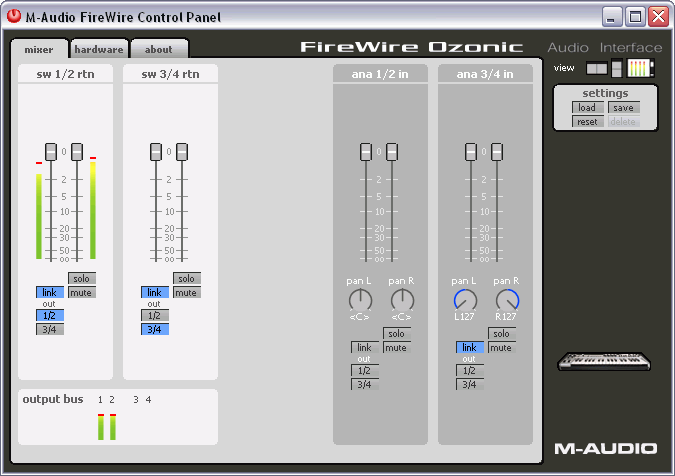This screenshot has height=476, width=675.
Task: Click the M-AUDIO logo
Action: (x=606, y=449)
